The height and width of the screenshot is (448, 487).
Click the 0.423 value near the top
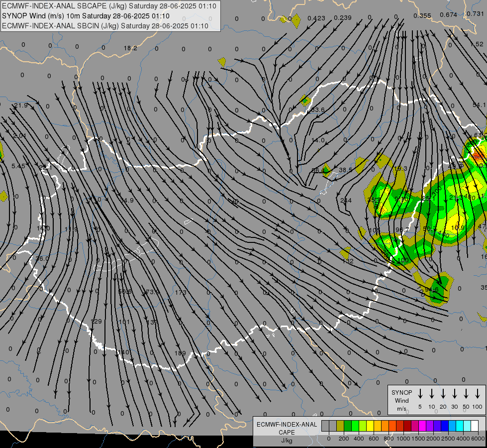[316, 18]
